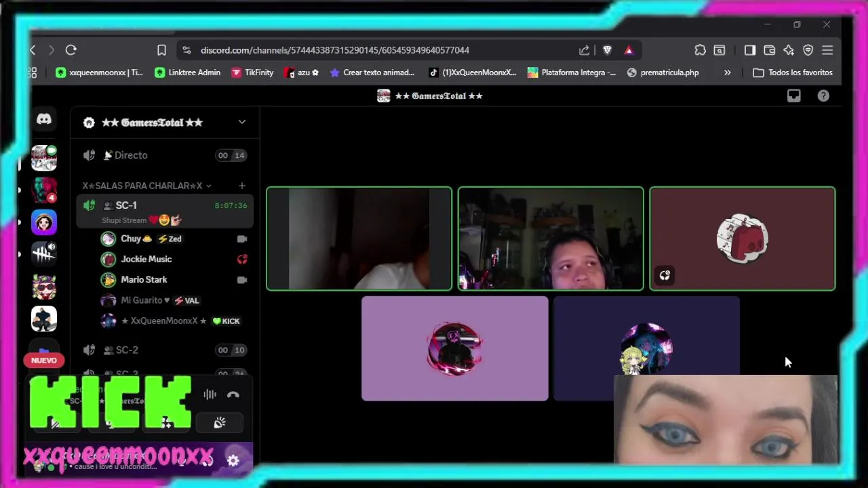Join the Directo voice channel
Screen dimensions: 868x488
tap(164, 155)
